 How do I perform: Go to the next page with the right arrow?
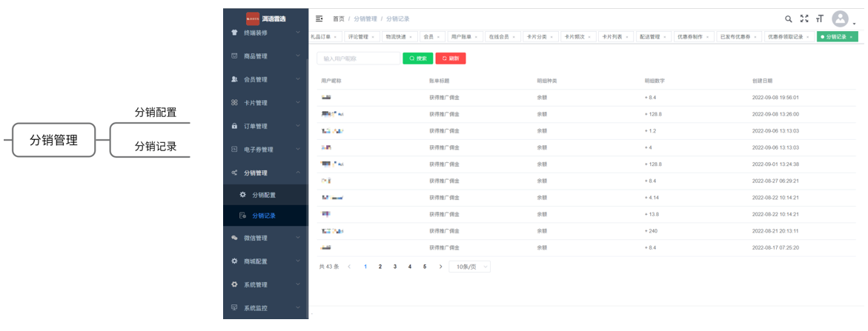[440, 267]
